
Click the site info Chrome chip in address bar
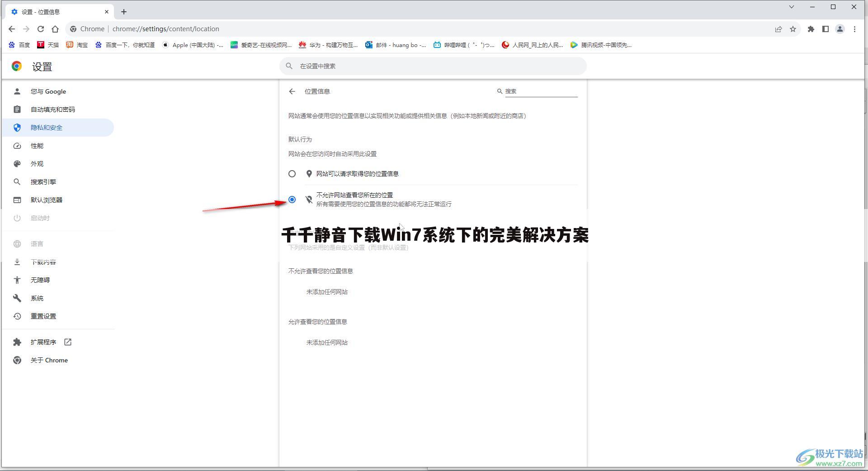pyautogui.click(x=88, y=29)
